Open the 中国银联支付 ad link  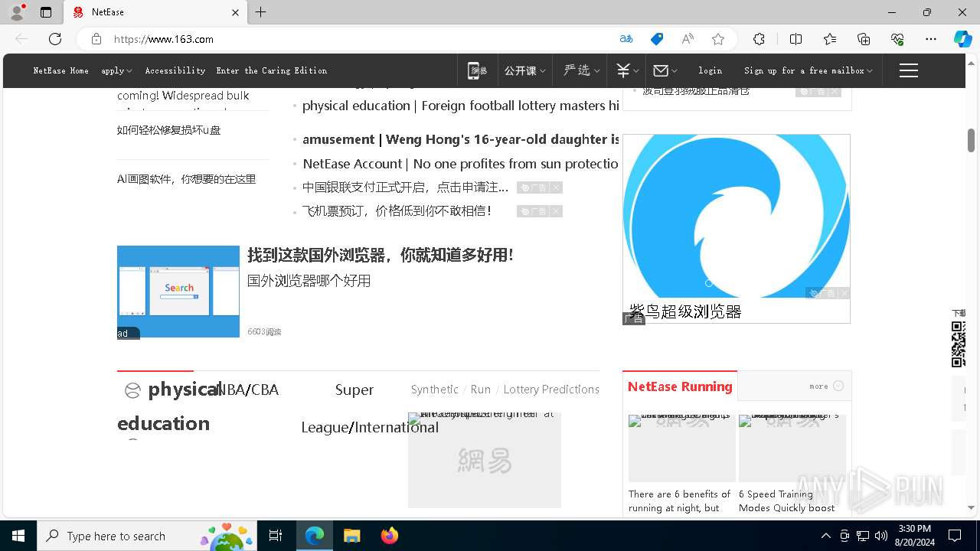405,187
